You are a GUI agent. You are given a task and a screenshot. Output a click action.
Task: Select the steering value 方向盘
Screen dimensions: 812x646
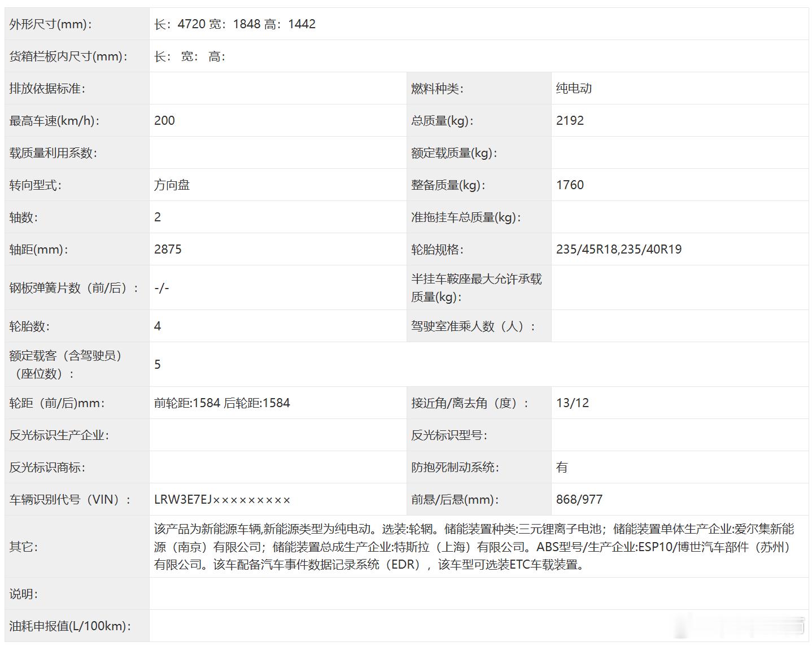tap(172, 185)
